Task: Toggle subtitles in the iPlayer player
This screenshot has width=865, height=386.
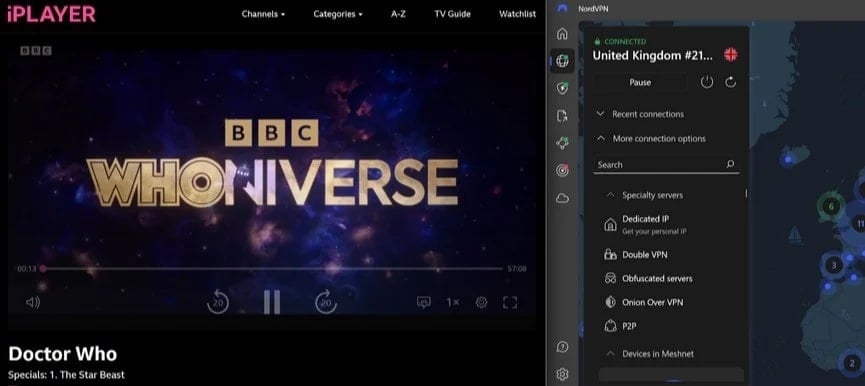Action: click(424, 302)
